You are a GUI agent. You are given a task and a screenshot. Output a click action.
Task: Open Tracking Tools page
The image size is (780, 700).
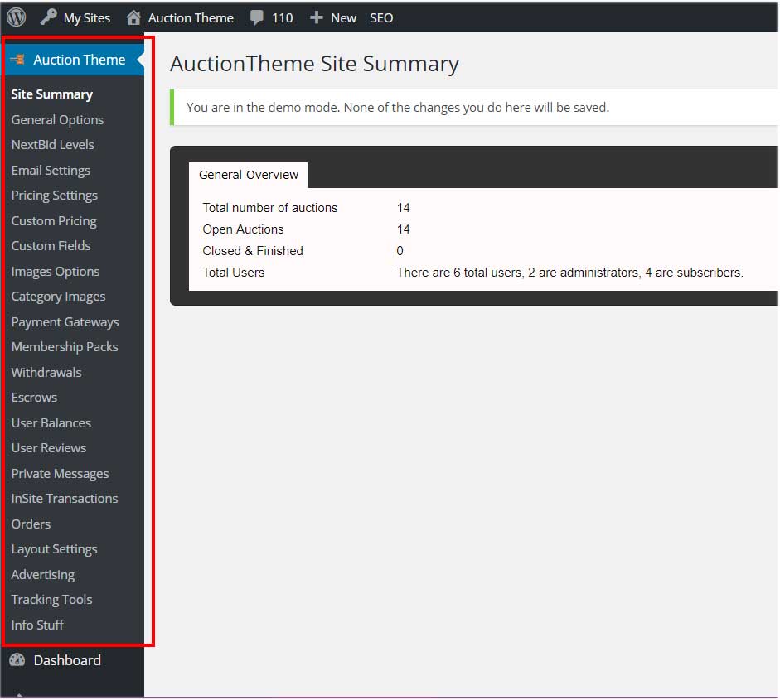point(51,600)
